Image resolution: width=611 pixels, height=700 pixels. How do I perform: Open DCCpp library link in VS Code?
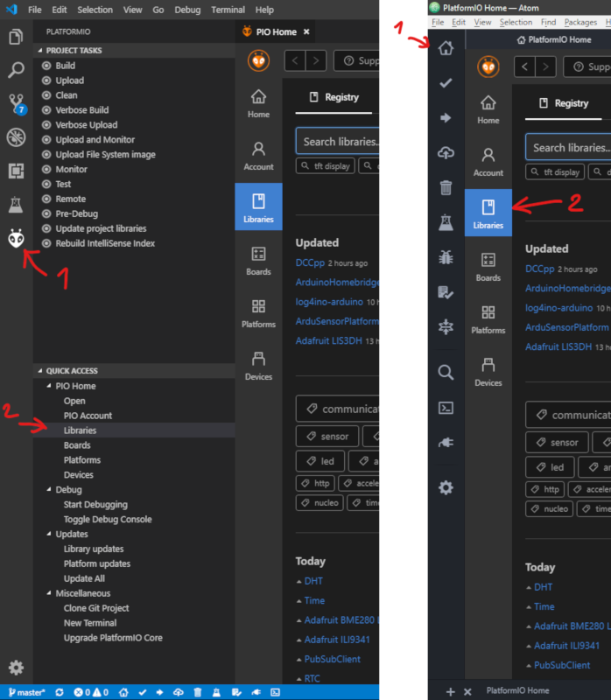point(310,263)
